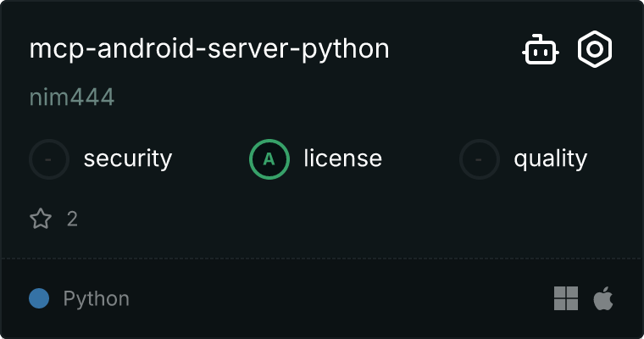Click the empty security grade circle

coord(49,158)
